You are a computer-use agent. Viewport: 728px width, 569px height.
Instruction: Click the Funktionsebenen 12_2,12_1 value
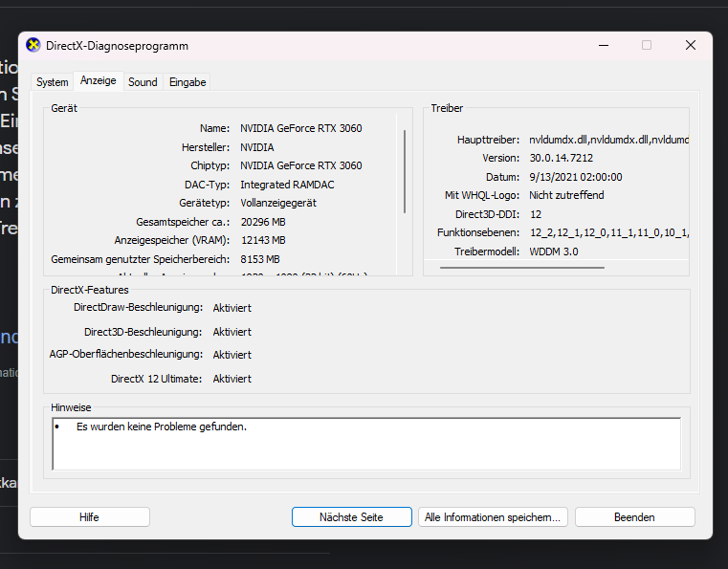[608, 232]
